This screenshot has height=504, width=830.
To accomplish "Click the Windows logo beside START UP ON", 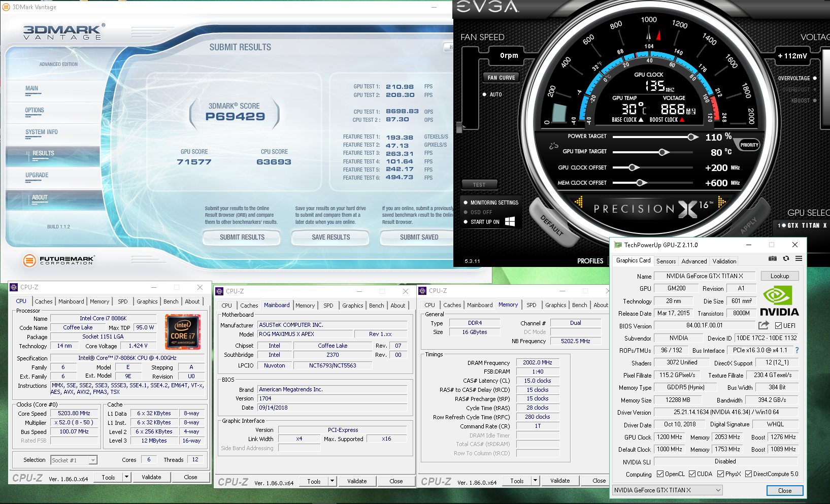I will 510,222.
